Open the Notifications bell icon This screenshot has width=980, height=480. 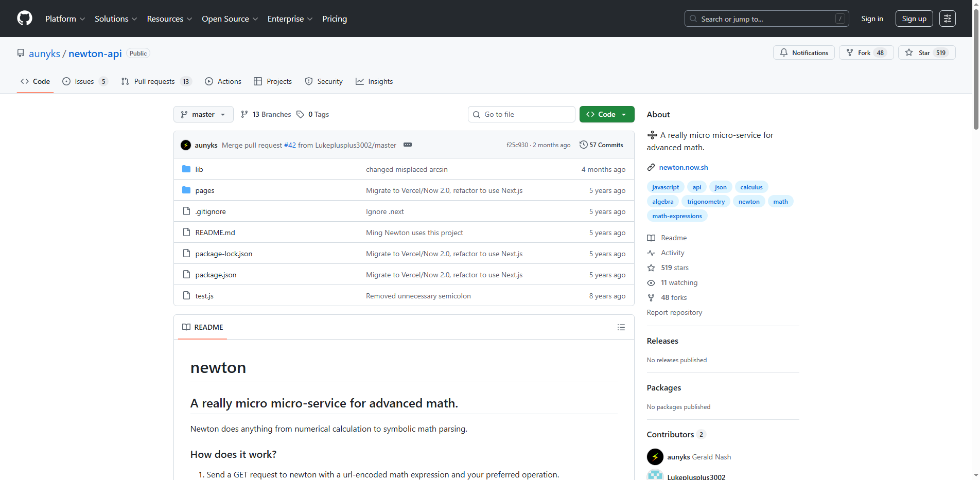pyautogui.click(x=784, y=52)
